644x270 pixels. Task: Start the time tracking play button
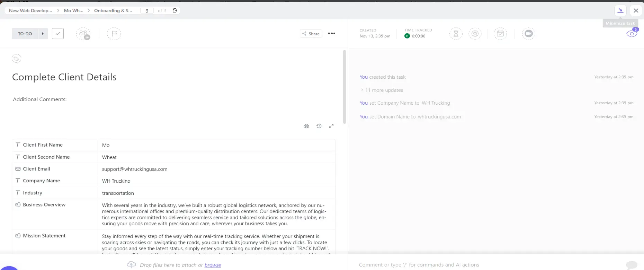pos(407,36)
